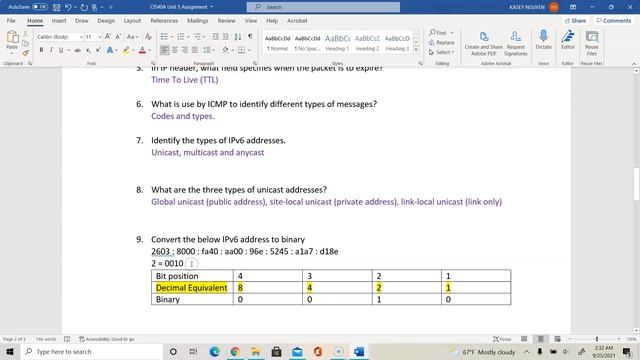Open the font name dropdown

coord(81,37)
